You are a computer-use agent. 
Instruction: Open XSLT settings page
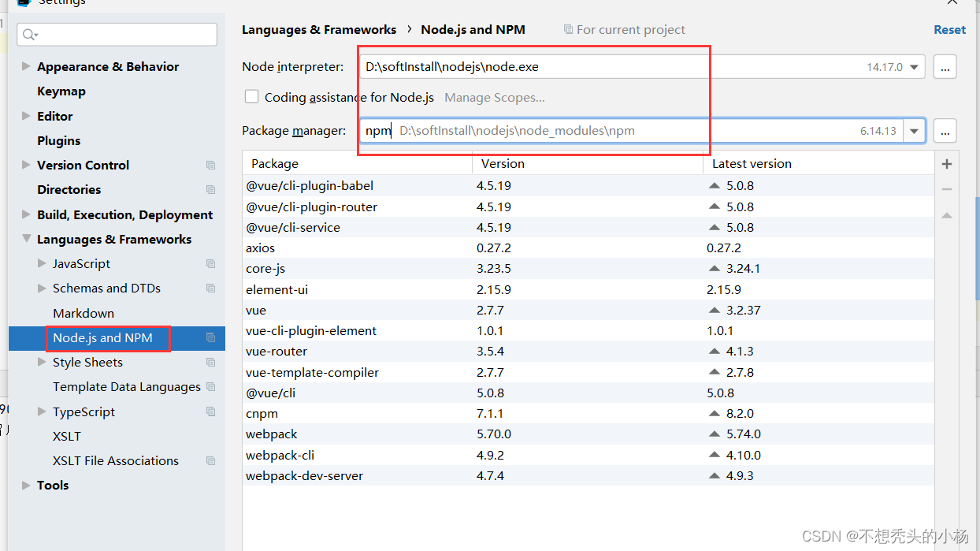click(x=67, y=437)
